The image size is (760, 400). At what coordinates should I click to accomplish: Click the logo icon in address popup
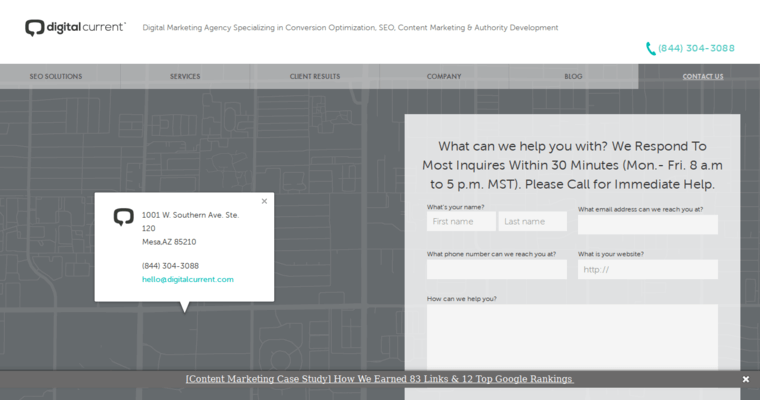click(124, 217)
